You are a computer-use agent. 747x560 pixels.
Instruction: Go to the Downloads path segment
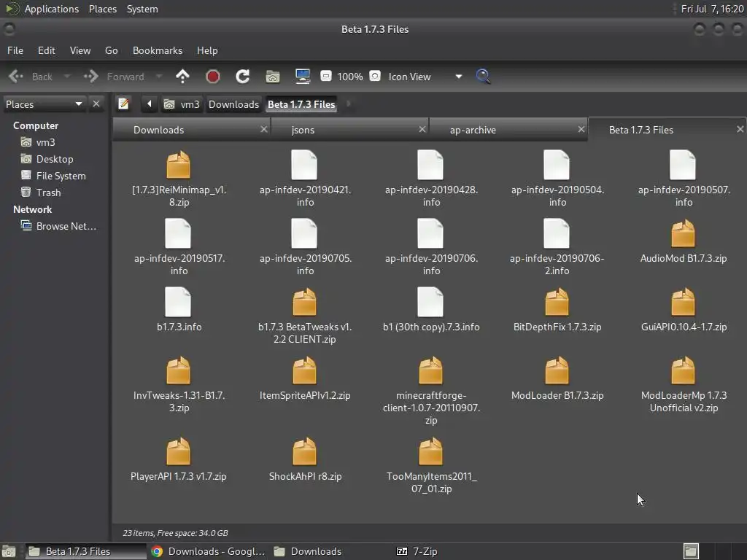(233, 104)
